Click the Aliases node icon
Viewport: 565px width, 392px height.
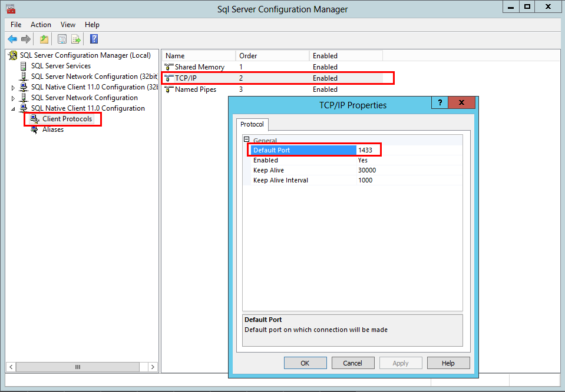click(35, 129)
